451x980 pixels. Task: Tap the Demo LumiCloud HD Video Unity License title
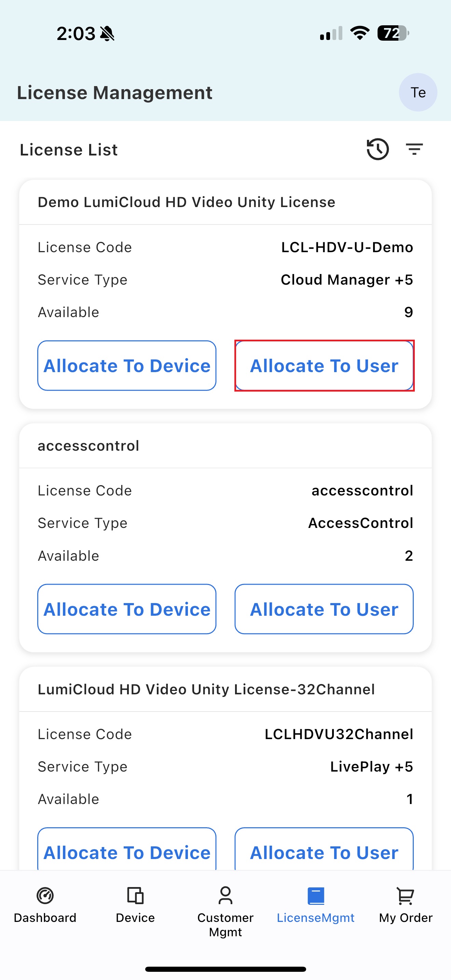coord(186,202)
